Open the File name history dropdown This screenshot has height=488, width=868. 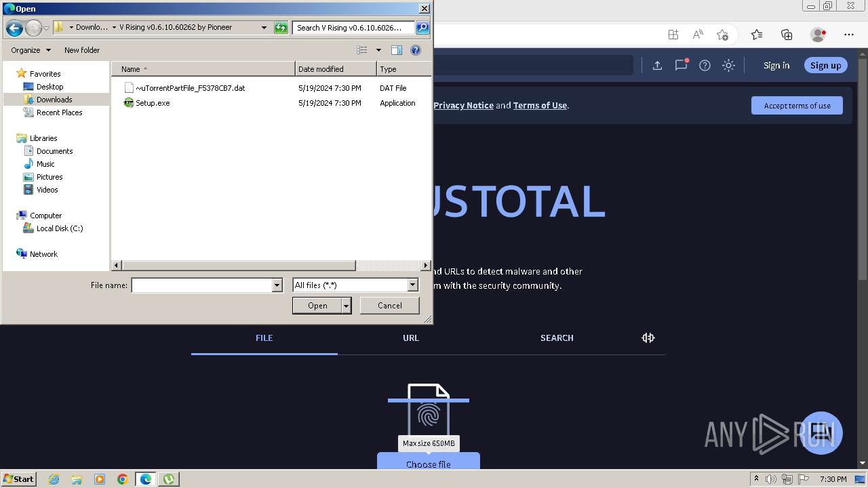[x=277, y=285]
